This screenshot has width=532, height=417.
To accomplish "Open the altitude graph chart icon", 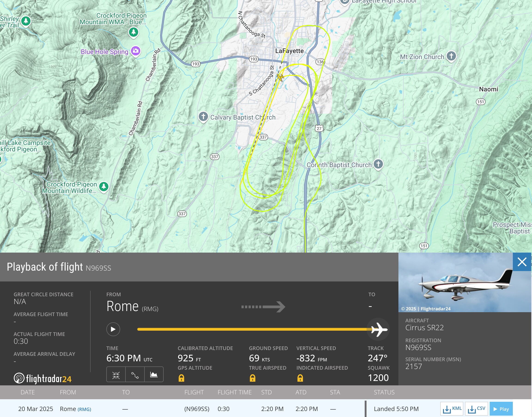I will [154, 375].
